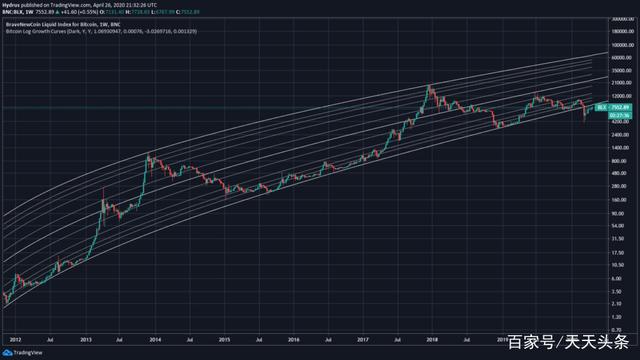
Task: Click the 2012 year label on the time axis
Action: click(15, 340)
